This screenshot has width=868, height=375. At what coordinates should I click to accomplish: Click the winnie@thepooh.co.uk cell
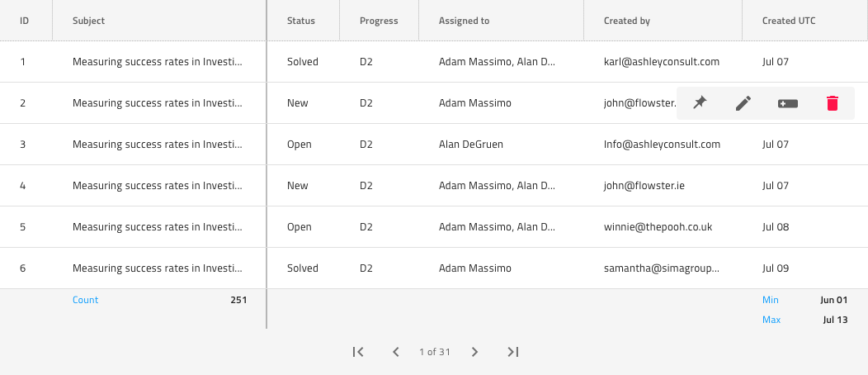pos(658,227)
